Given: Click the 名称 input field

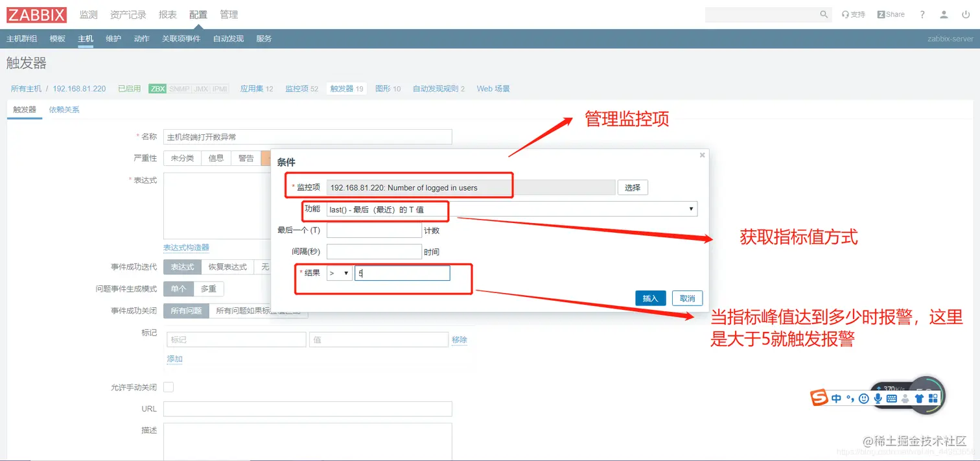Looking at the screenshot, I should 308,137.
